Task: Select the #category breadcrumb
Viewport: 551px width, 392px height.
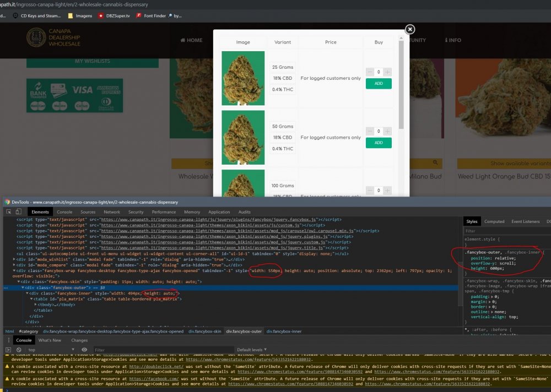Action: click(29, 331)
